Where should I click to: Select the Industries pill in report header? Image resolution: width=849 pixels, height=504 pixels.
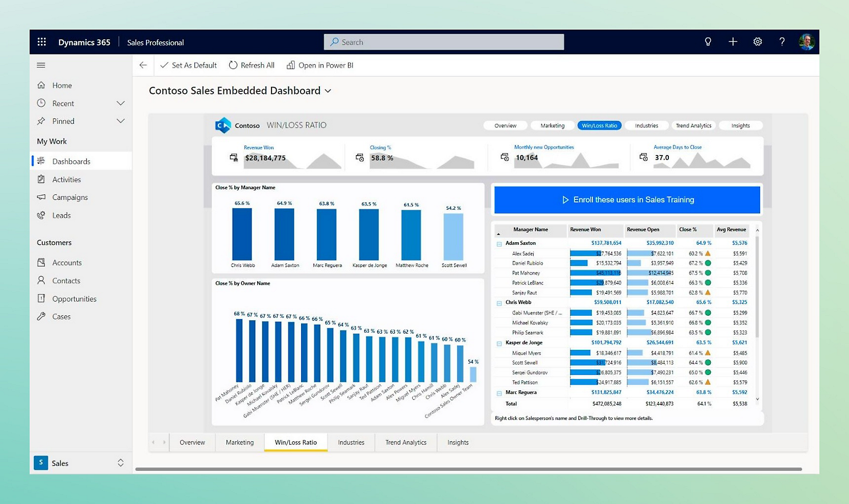pos(646,125)
